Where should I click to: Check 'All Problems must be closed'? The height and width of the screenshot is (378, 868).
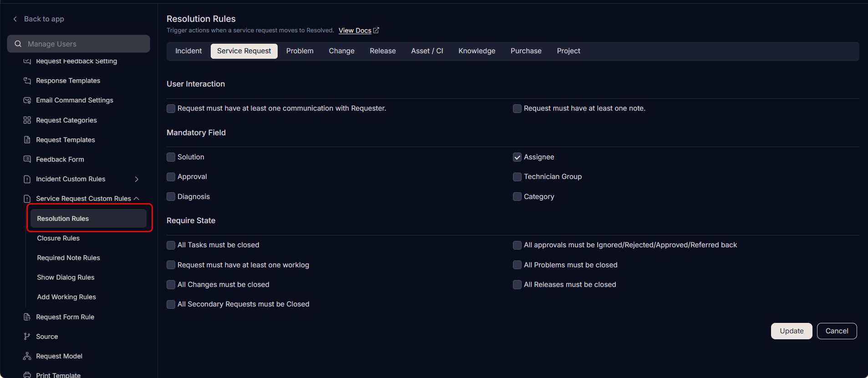pyautogui.click(x=517, y=265)
